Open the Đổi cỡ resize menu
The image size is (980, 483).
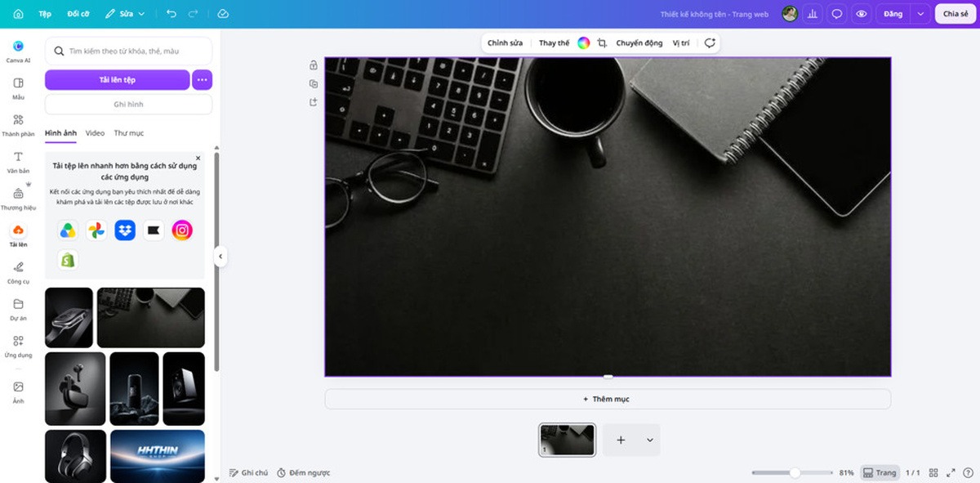point(78,14)
